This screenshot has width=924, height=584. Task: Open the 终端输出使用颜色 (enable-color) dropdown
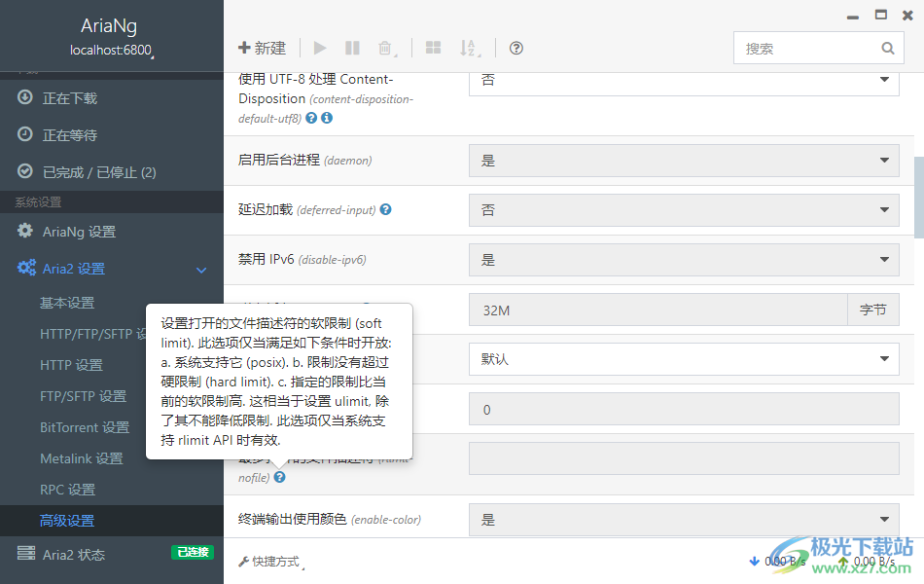tap(684, 520)
